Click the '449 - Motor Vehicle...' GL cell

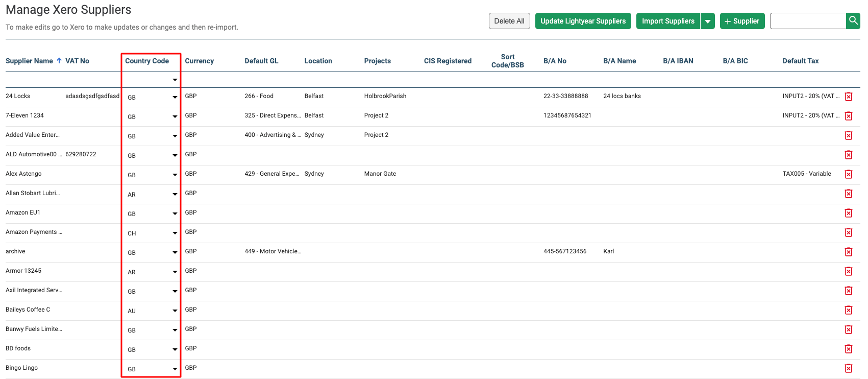(x=273, y=251)
